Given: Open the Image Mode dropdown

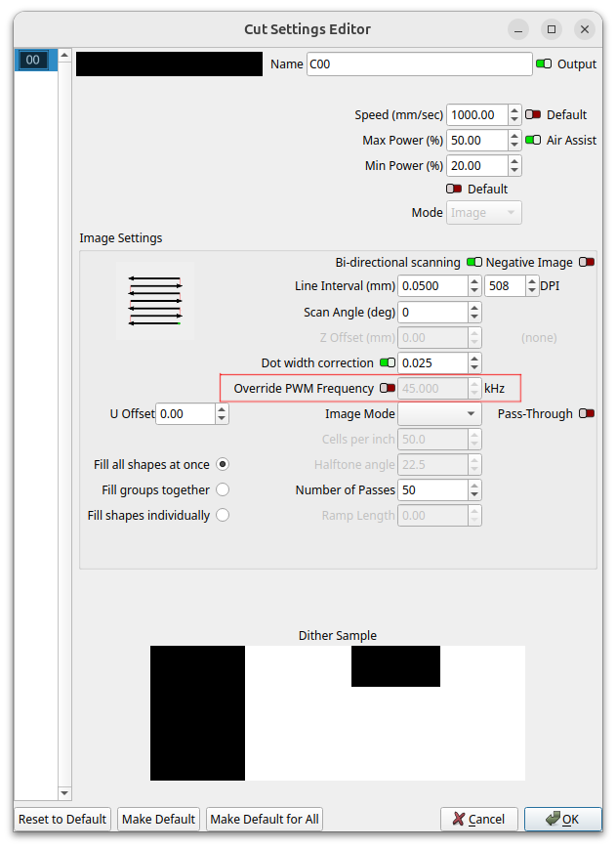Looking at the screenshot, I should 439,414.
